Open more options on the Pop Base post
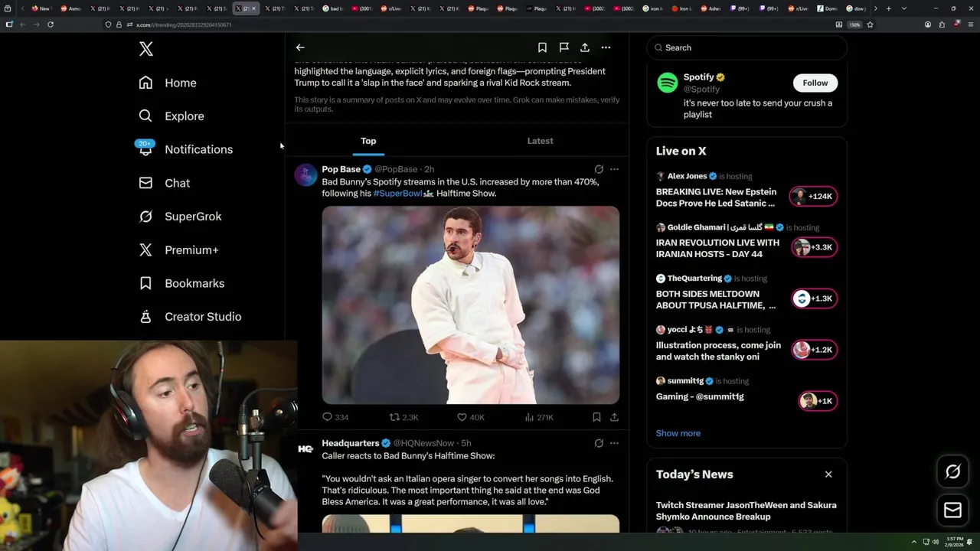Image resolution: width=980 pixels, height=551 pixels. click(614, 169)
